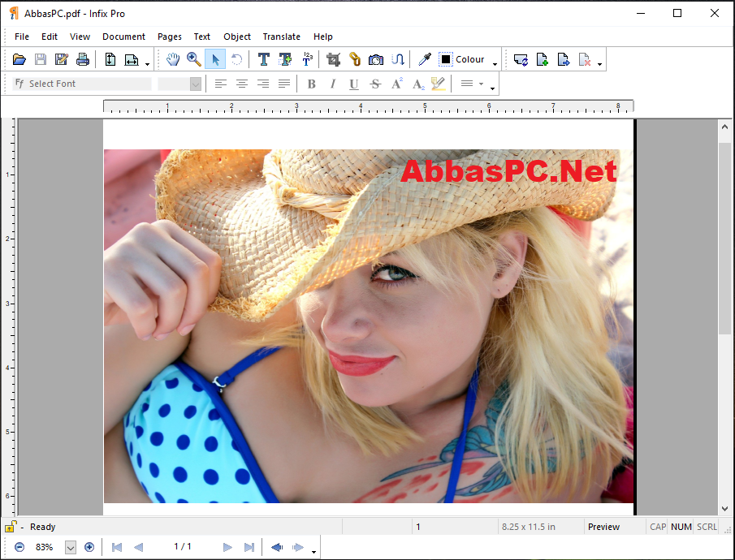Screen dimensions: 735x560
Task: Open the font size dropdown
Action: click(x=196, y=84)
